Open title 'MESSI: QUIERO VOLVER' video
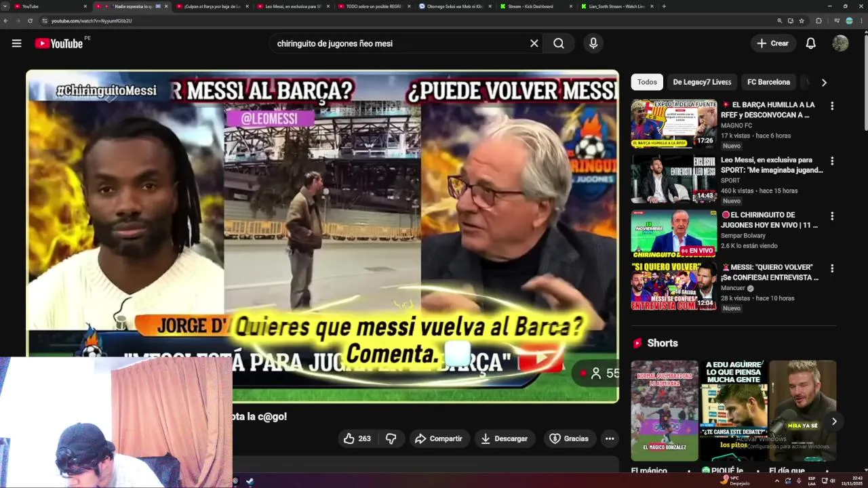 (x=770, y=272)
